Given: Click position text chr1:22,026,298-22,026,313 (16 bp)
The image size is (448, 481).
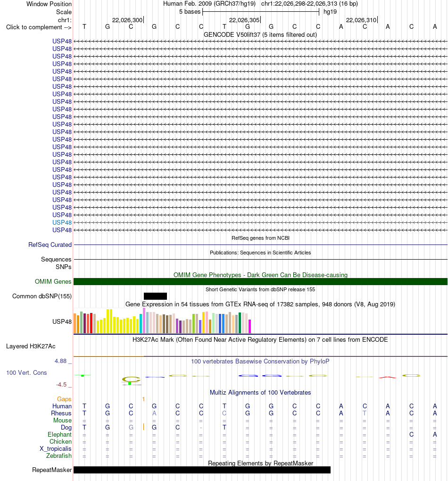Looking at the screenshot, I should pyautogui.click(x=309, y=4).
